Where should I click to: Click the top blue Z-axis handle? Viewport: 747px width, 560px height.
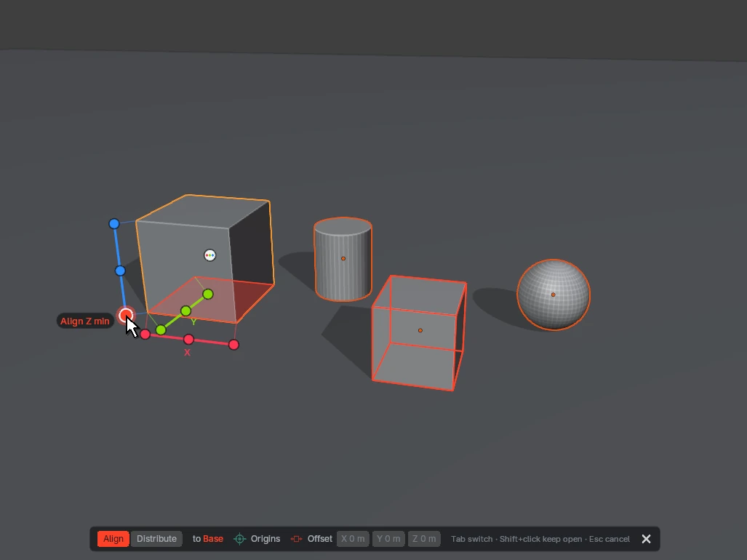114,224
